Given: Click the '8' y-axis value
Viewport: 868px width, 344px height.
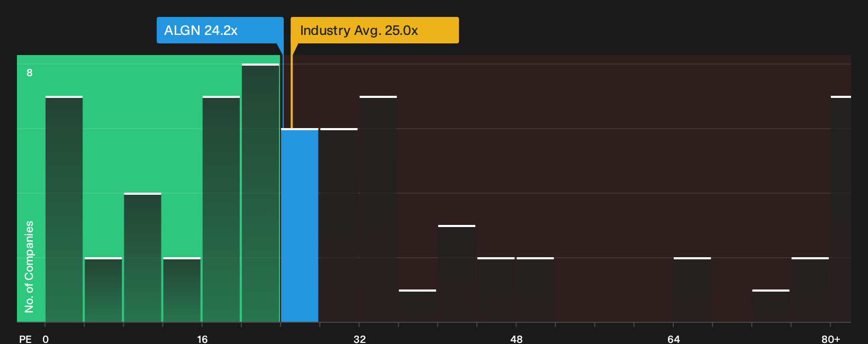Looking at the screenshot, I should (x=30, y=73).
